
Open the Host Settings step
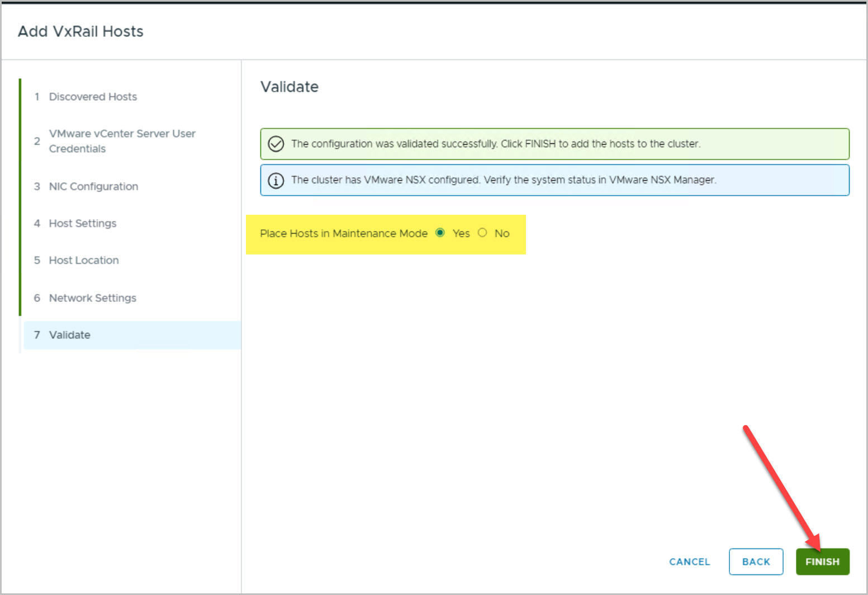[83, 223]
